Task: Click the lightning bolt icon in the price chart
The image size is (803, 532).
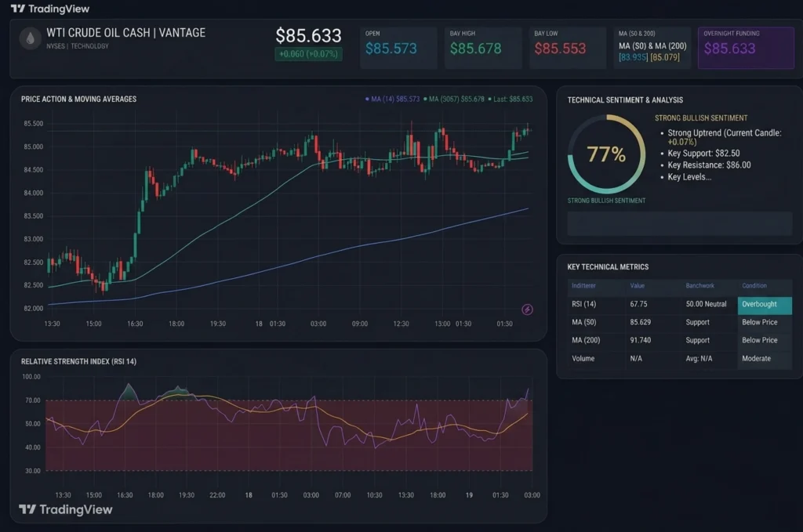Action: (527, 309)
